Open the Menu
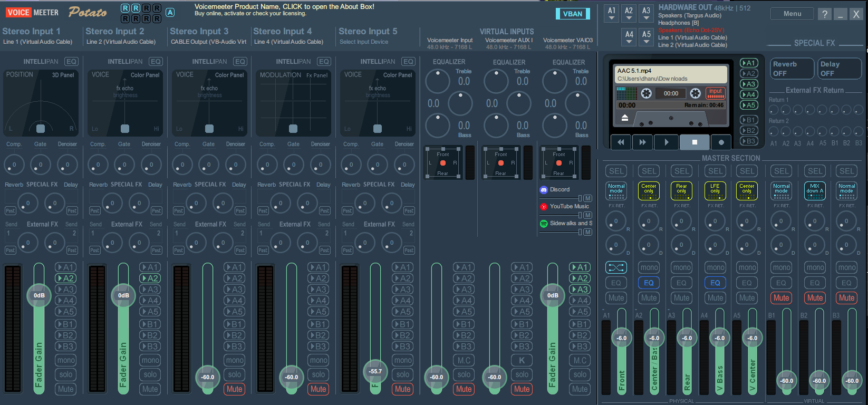868x405 pixels. coord(792,14)
